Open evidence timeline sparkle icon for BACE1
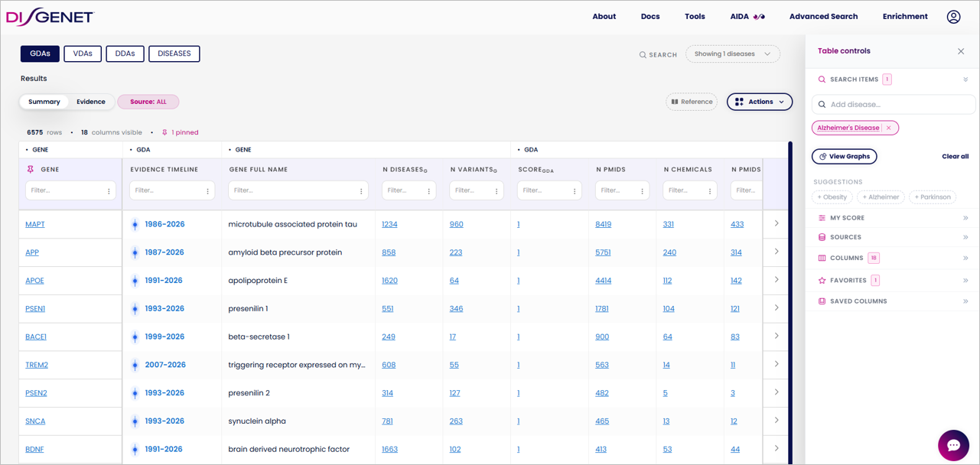The image size is (980, 465). coord(135,337)
